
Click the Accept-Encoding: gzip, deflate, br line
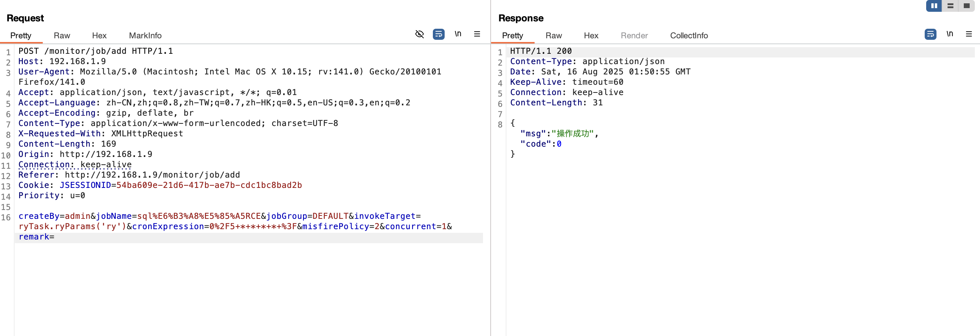pos(106,113)
